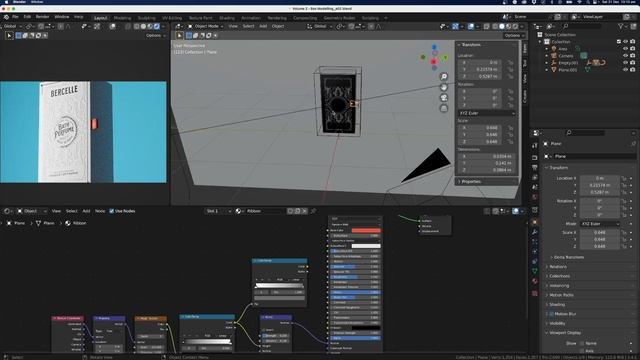
Task: Enable the Motion Blur checkbox
Action: [x=551, y=314]
